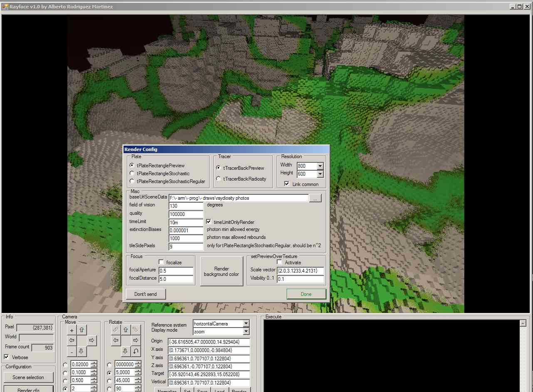This screenshot has height=392, width=533.
Task: Expand the Reference system combo box
Action: click(x=246, y=324)
